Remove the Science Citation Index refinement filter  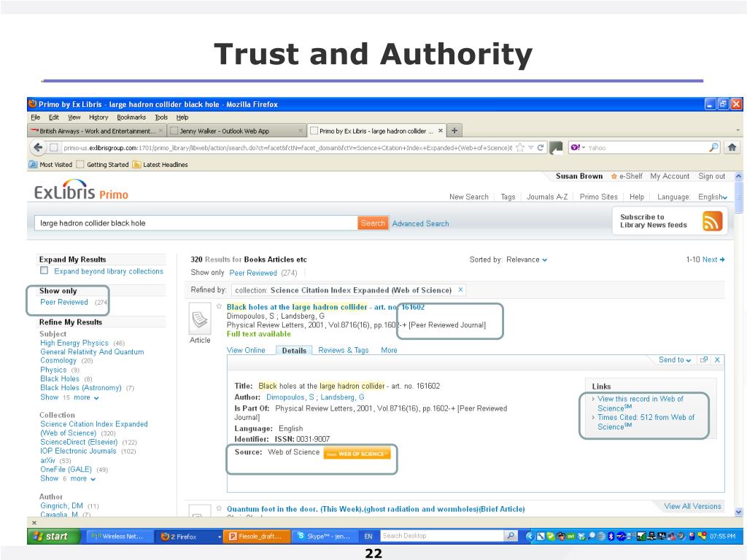click(460, 289)
